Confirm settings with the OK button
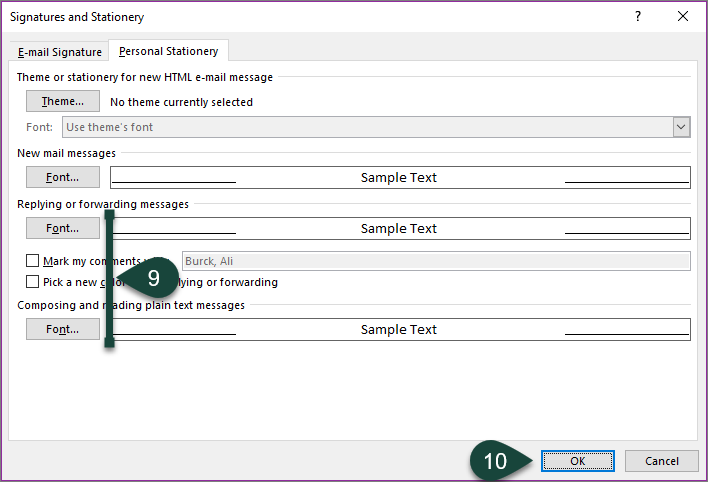The height and width of the screenshot is (482, 708). click(x=578, y=461)
